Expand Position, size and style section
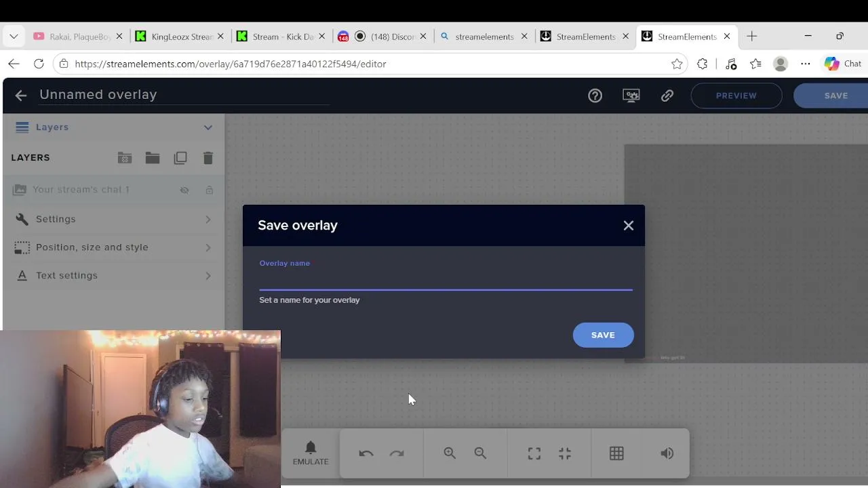Image resolution: width=868 pixels, height=488 pixels. pos(114,247)
